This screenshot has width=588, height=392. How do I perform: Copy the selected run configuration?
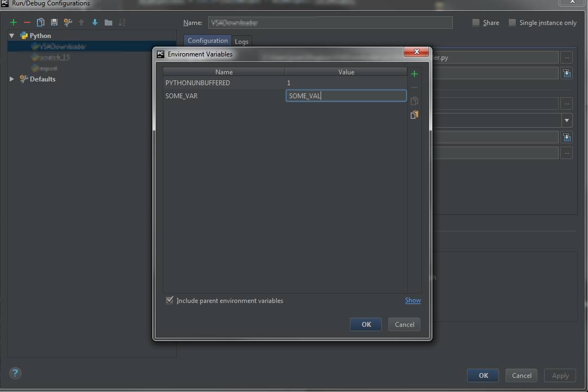(x=41, y=22)
